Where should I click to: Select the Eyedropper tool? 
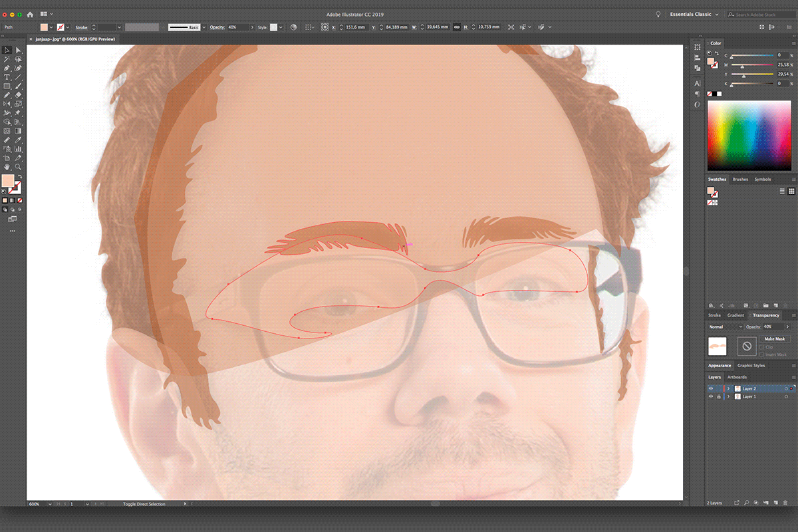(x=18, y=140)
